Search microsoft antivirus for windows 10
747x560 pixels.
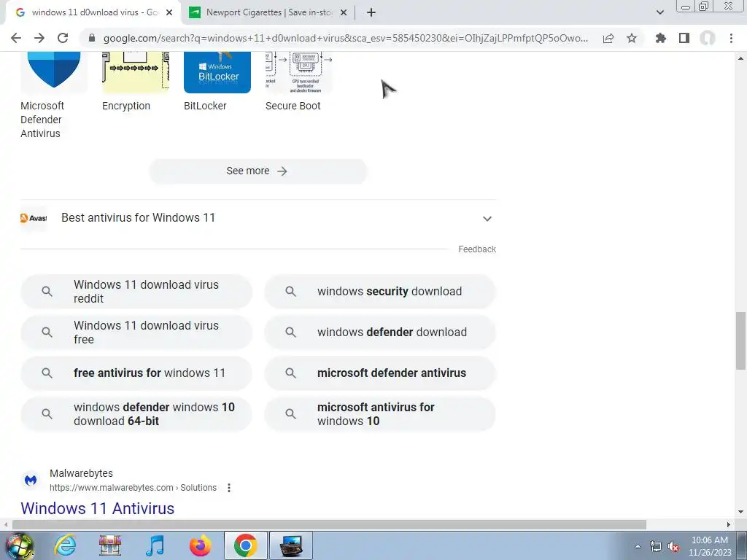pos(380,414)
